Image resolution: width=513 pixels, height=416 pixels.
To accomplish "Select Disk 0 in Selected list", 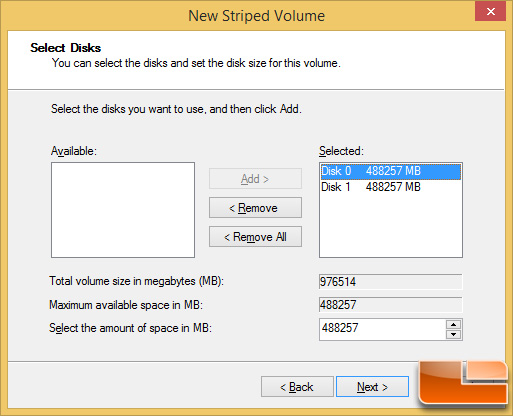I will [x=390, y=171].
